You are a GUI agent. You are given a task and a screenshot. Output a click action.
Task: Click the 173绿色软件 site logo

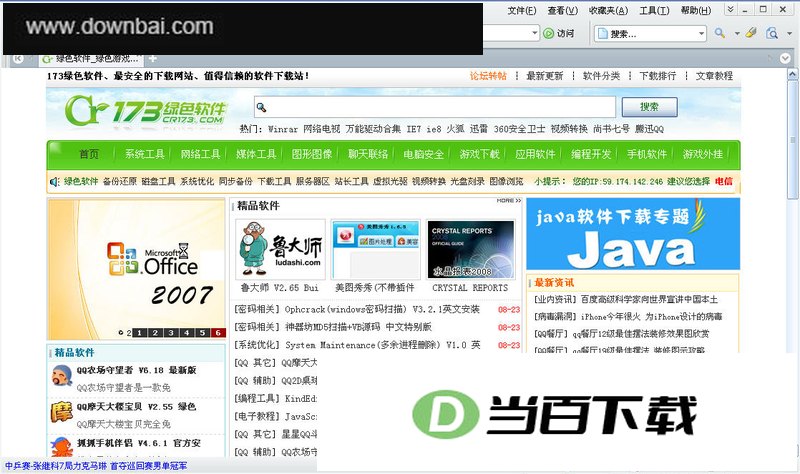point(145,110)
